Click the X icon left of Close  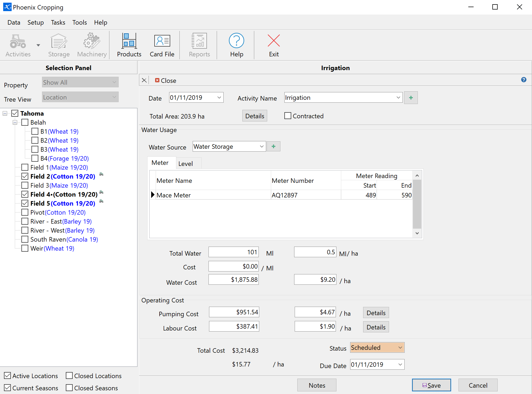(144, 80)
